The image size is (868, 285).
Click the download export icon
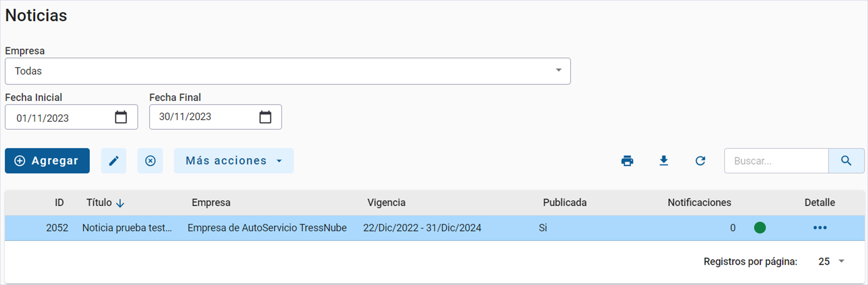coord(664,161)
